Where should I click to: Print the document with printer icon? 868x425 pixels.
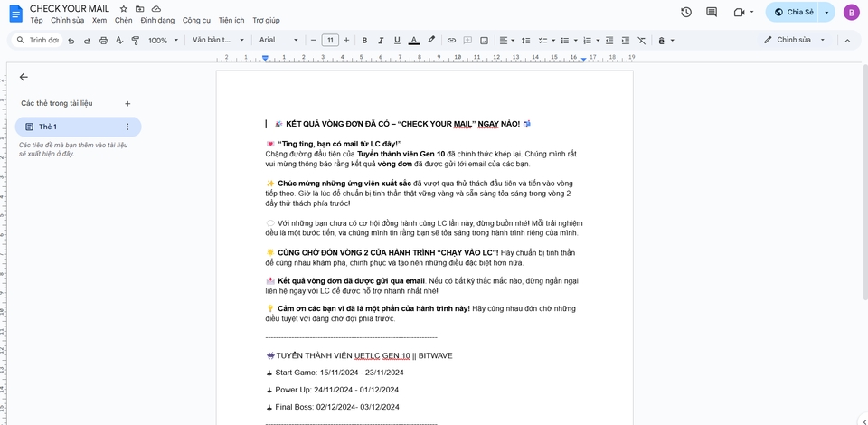[x=103, y=41]
